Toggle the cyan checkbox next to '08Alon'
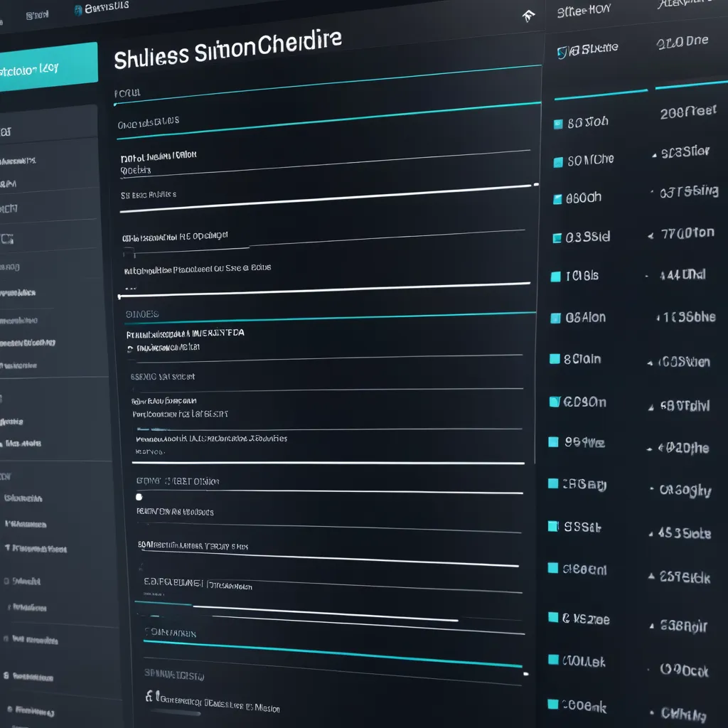Screen dimensions: 728x728 click(x=555, y=318)
